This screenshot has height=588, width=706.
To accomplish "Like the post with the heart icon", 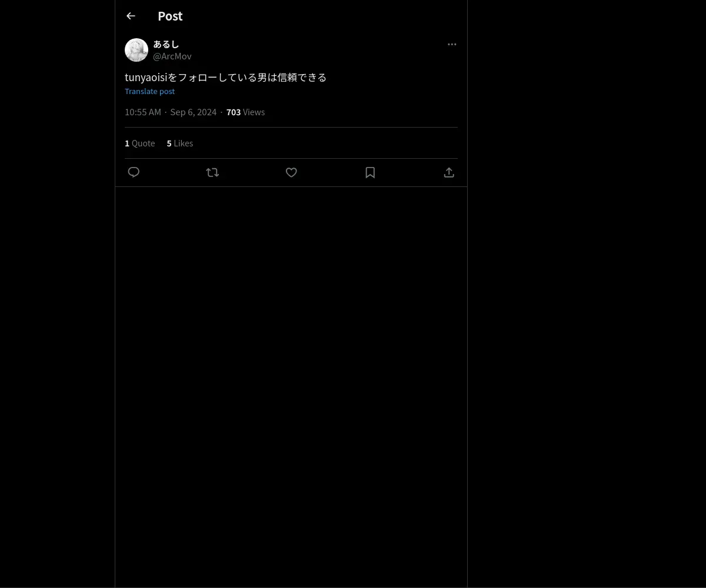I will point(291,172).
